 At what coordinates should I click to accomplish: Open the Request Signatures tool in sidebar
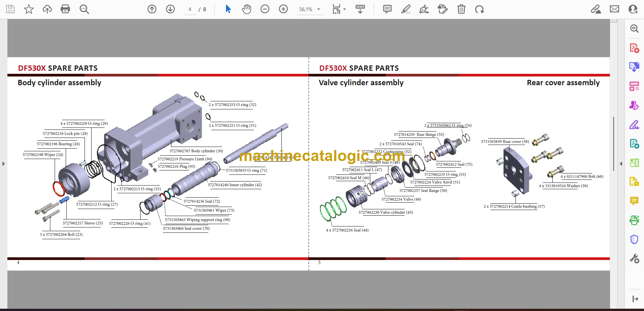click(x=634, y=105)
